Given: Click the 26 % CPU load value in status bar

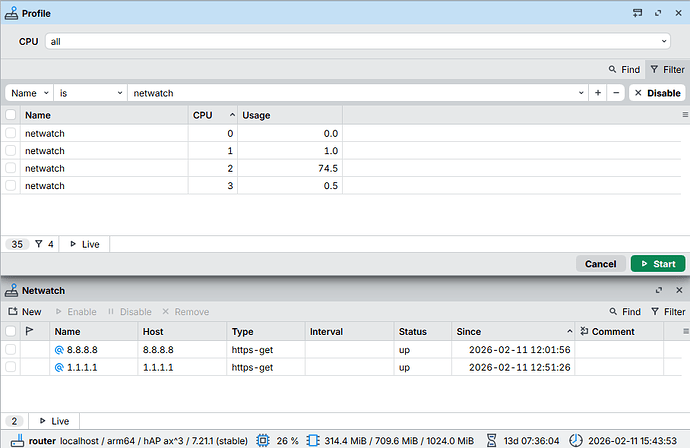Looking at the screenshot, I should [x=287, y=441].
